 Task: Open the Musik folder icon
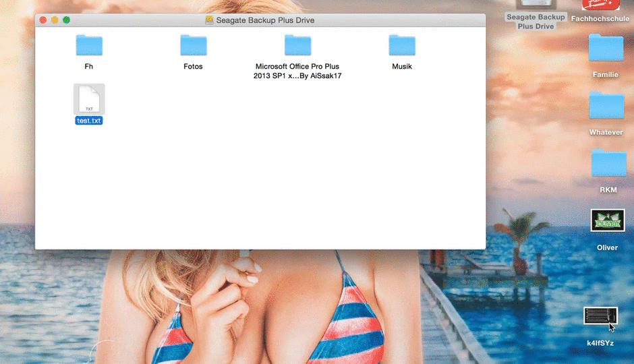click(x=402, y=45)
